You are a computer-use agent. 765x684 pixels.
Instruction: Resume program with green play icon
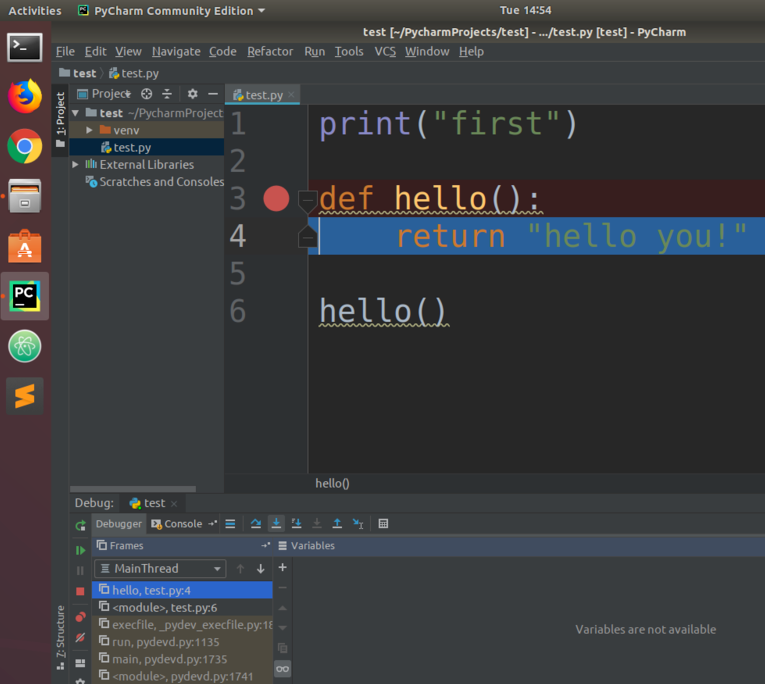click(81, 550)
